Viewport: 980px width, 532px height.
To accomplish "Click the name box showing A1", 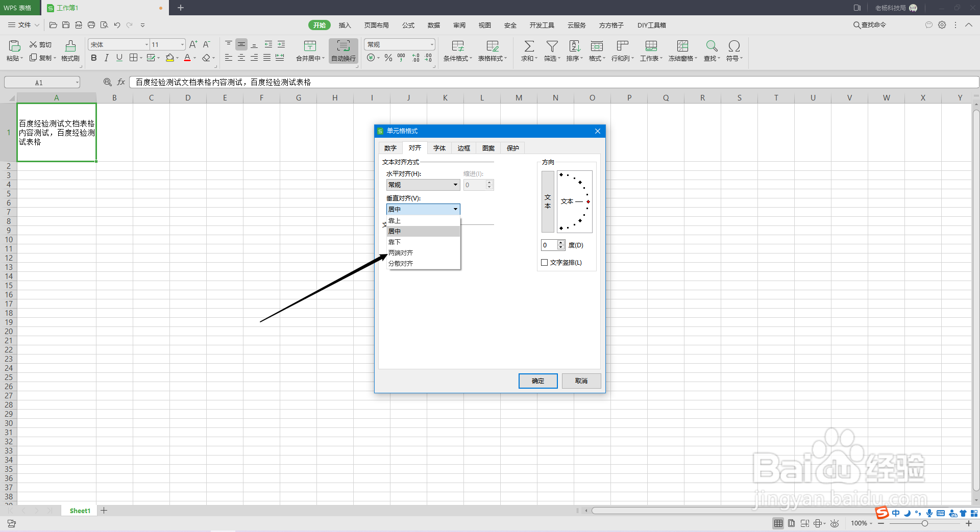I will pyautogui.click(x=42, y=82).
